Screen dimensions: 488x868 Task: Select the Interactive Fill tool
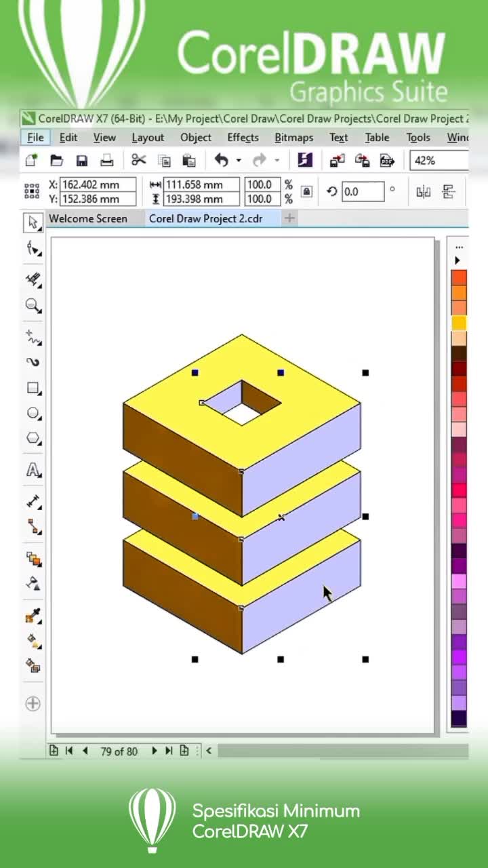(x=33, y=640)
